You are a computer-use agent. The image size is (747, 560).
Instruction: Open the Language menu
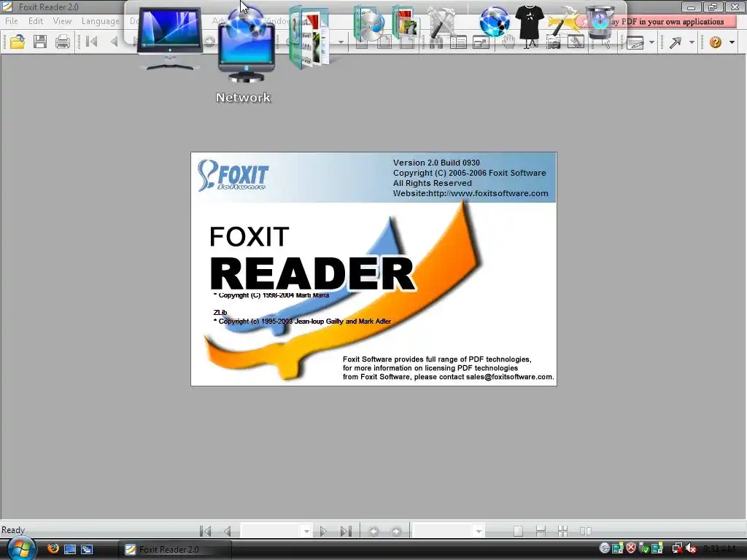pos(101,21)
